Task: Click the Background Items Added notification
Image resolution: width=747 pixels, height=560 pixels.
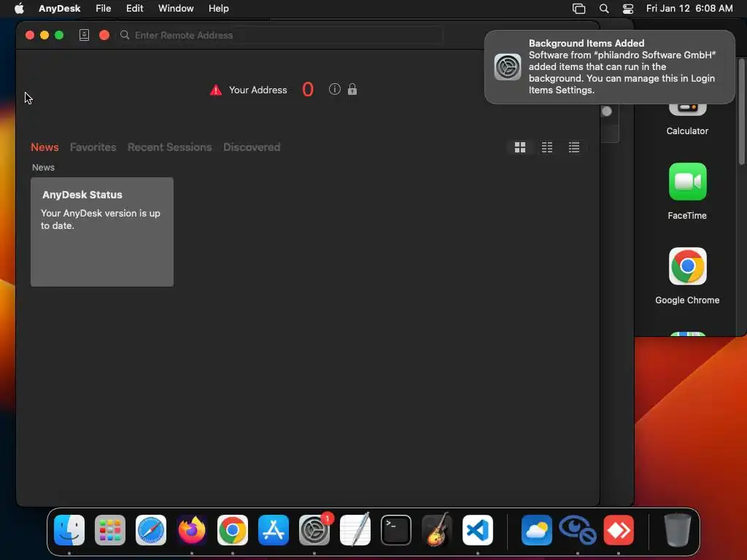Action: point(610,66)
